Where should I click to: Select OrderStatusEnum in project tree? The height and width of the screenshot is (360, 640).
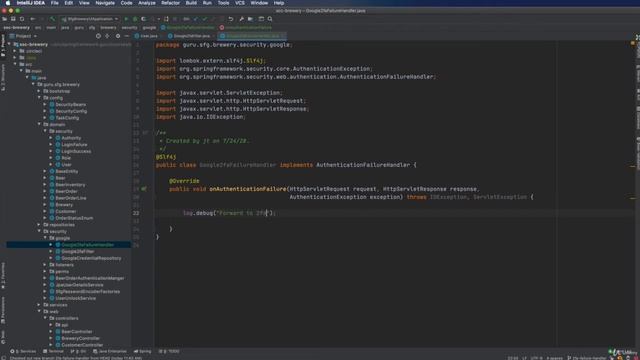pos(74,218)
